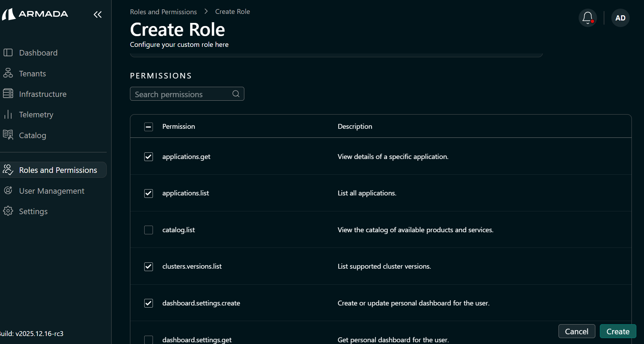Enable the catalog.list permission

[x=148, y=230]
